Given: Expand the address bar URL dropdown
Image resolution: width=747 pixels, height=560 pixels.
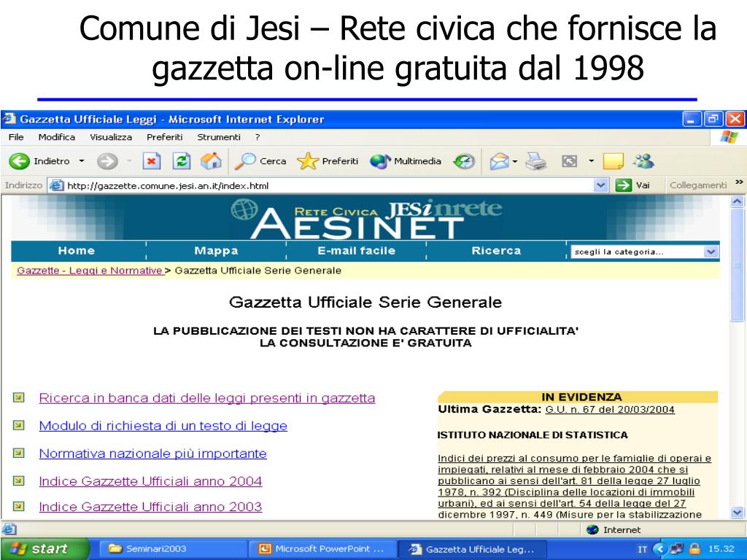Looking at the screenshot, I should coord(601,184).
